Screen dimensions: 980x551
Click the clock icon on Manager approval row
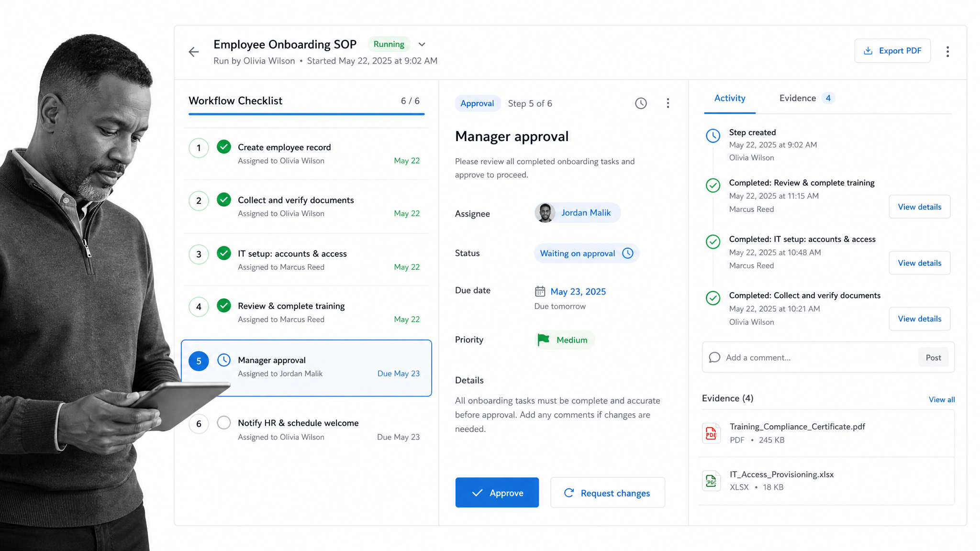click(224, 360)
